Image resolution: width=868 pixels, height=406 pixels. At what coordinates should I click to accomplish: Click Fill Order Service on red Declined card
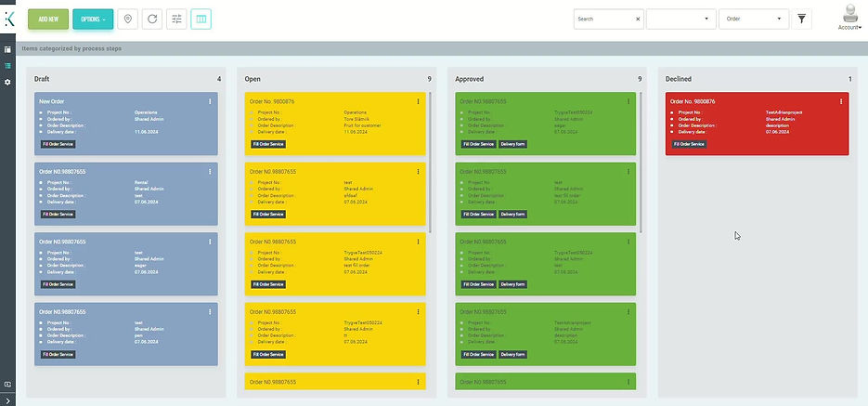click(689, 144)
